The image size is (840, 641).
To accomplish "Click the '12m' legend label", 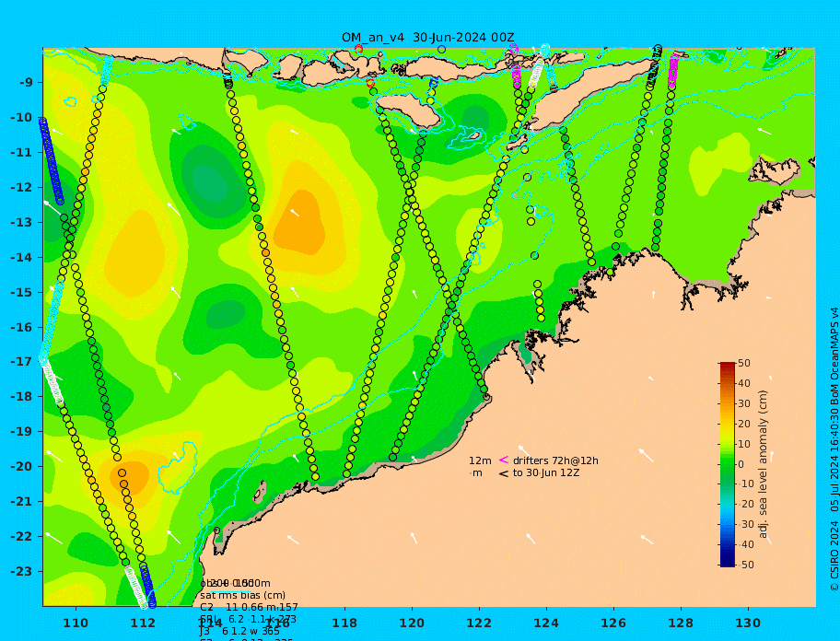I will [x=480, y=460].
